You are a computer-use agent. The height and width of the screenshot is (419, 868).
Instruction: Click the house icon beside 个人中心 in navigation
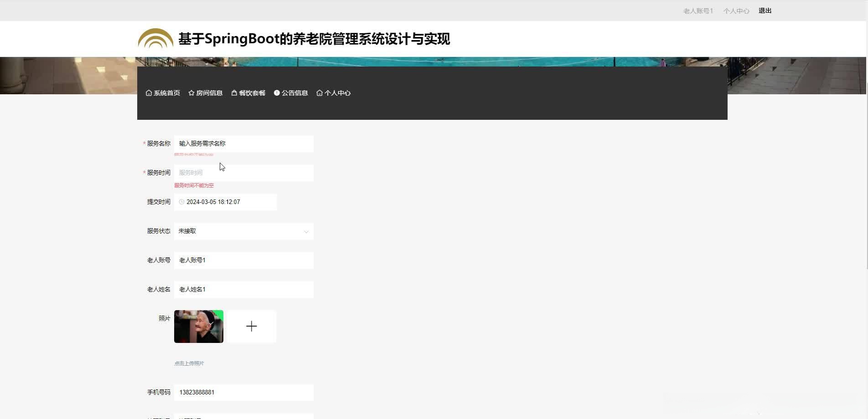pyautogui.click(x=320, y=93)
